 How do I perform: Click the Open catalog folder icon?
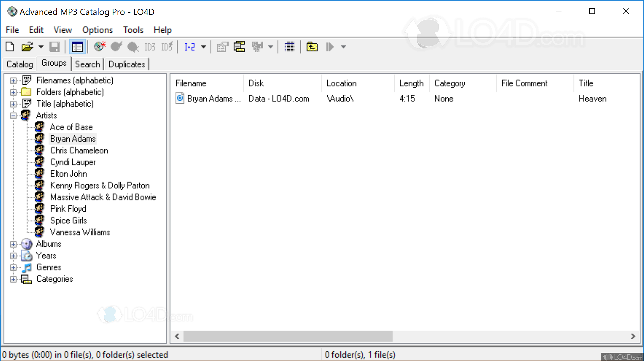click(x=27, y=47)
